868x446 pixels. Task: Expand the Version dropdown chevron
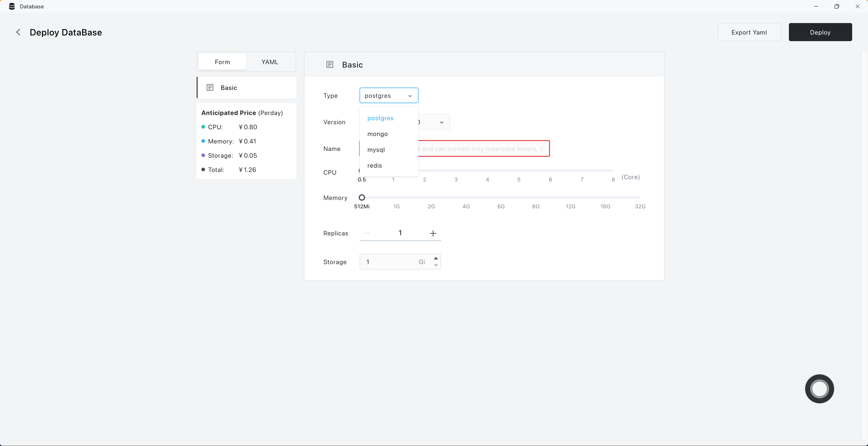[441, 122]
